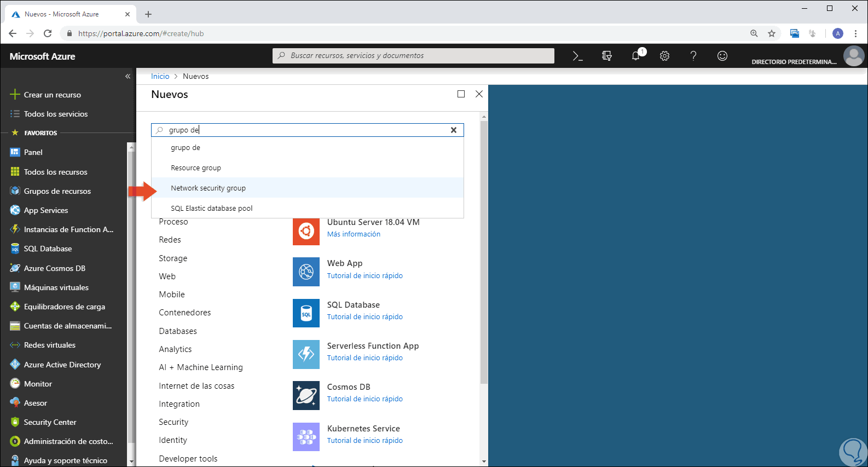Open notifications bell icon
Screen dimensions: 868x467
click(636, 56)
